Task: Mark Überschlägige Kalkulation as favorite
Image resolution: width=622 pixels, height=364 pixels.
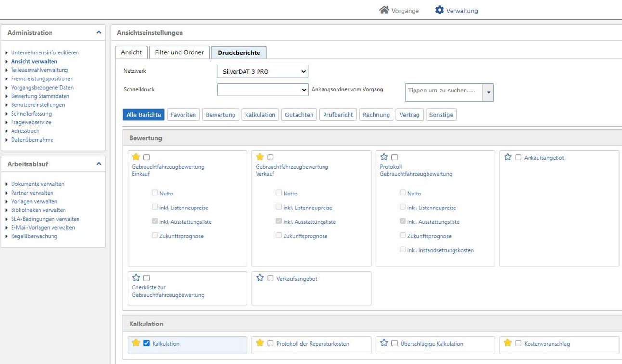Action: tap(384, 343)
